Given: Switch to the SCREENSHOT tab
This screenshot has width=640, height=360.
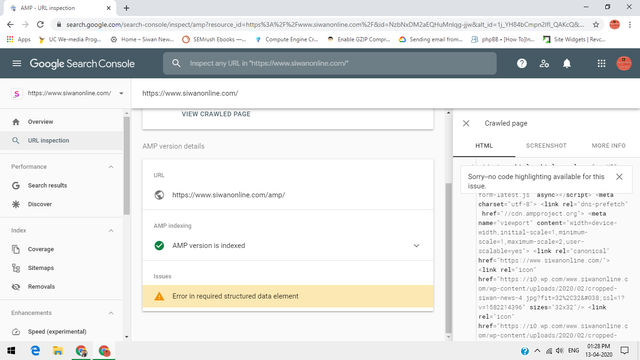Looking at the screenshot, I should pyautogui.click(x=546, y=146).
